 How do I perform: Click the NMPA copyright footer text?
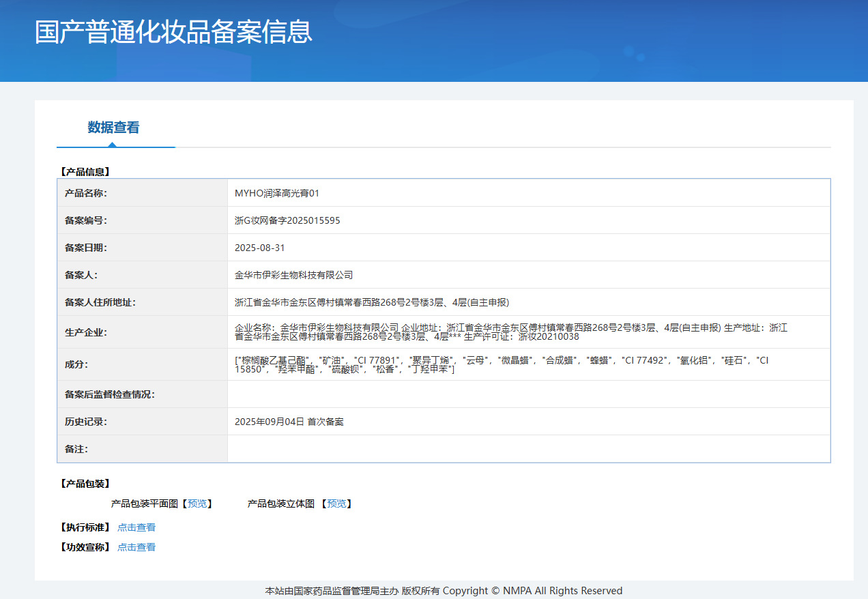[x=444, y=591]
